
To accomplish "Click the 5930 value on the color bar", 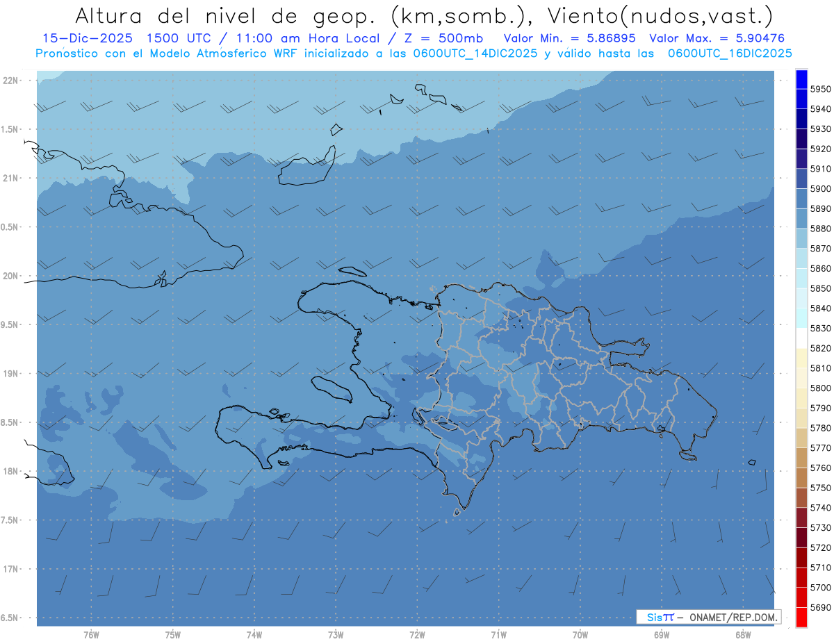I will point(821,129).
